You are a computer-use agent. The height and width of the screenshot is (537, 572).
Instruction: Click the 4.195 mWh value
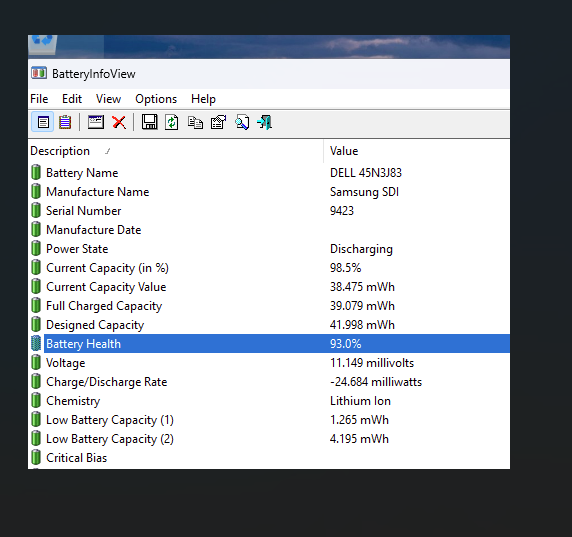(359, 439)
